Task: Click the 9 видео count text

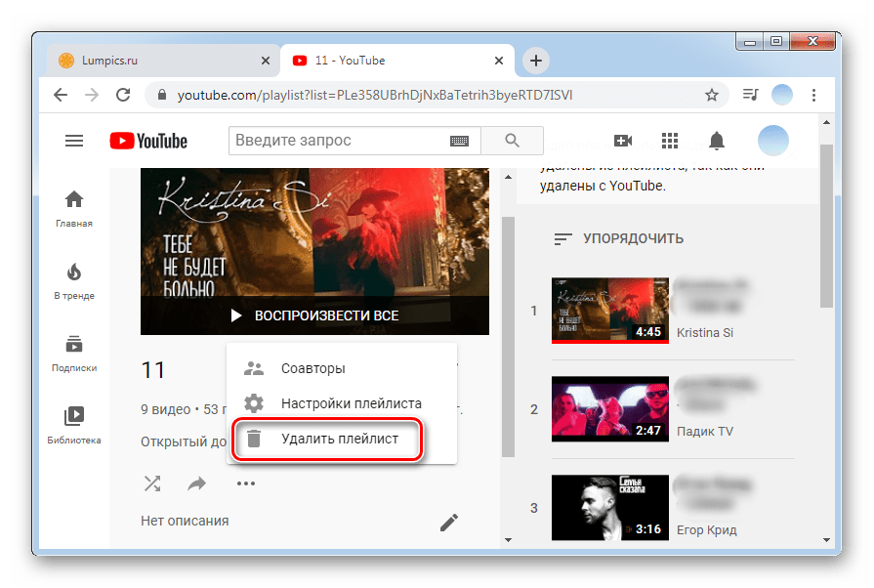Action: (166, 409)
